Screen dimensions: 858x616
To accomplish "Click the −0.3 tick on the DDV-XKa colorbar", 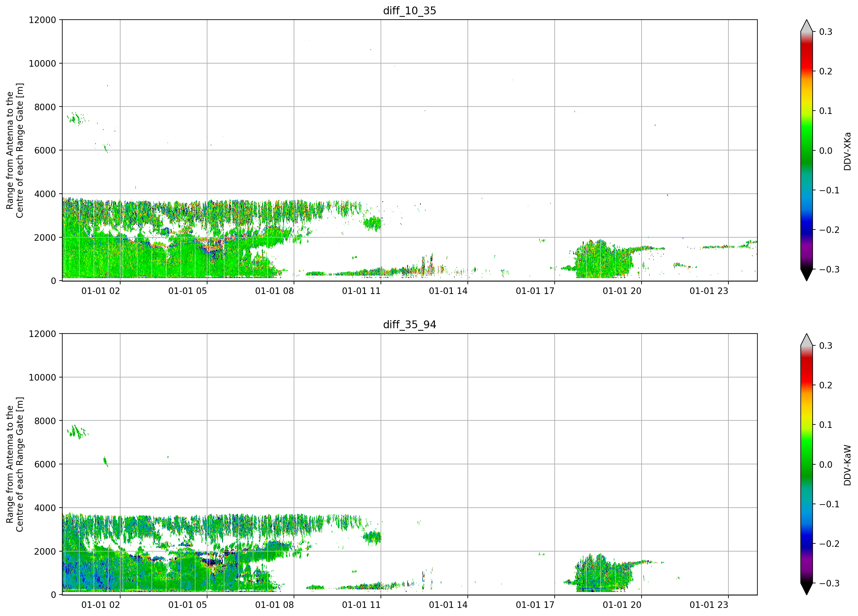I will [829, 269].
